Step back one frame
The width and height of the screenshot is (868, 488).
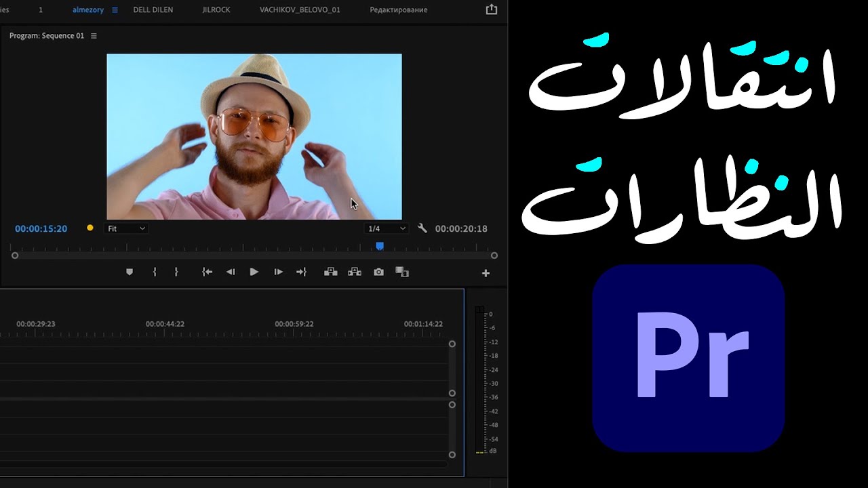231,272
